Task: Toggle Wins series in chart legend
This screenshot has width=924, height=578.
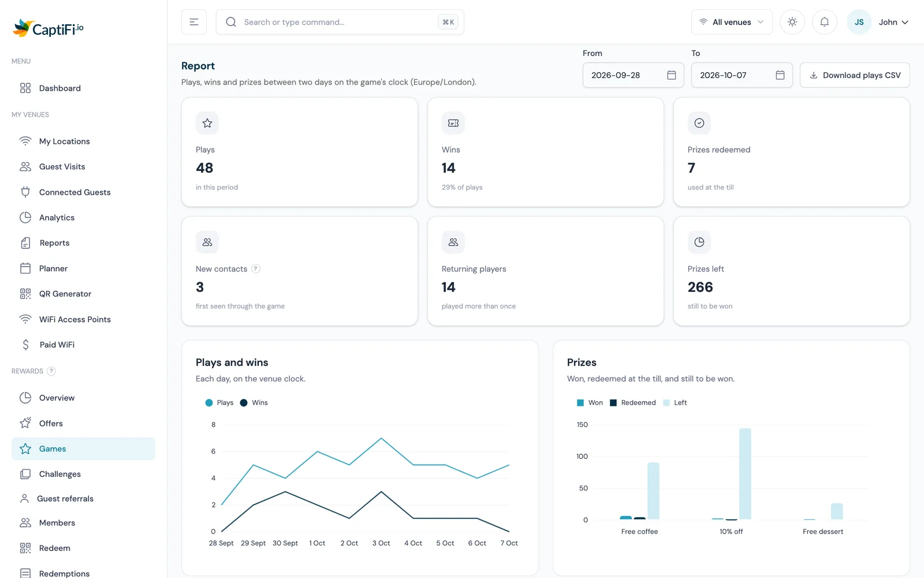Action: point(254,403)
